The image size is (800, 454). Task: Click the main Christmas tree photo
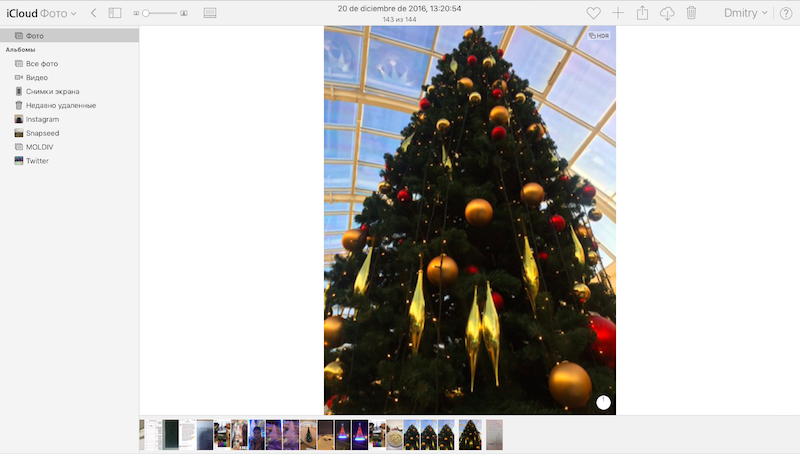point(470,220)
